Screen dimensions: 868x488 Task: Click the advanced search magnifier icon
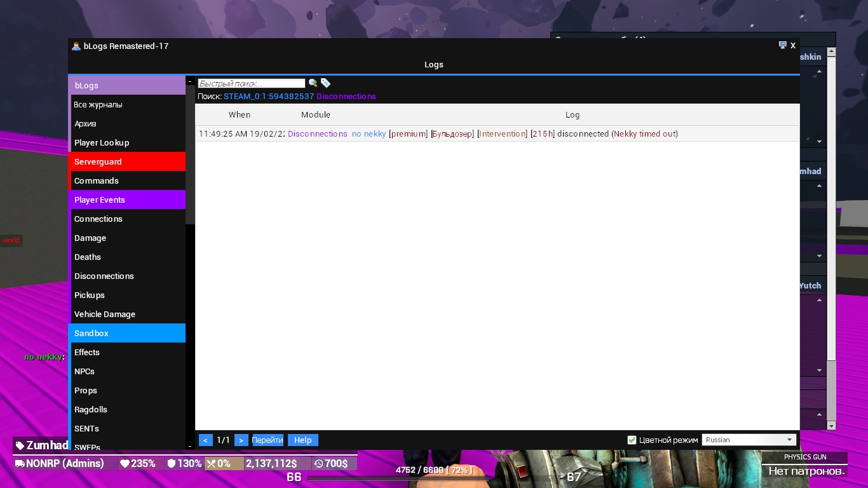tap(313, 83)
